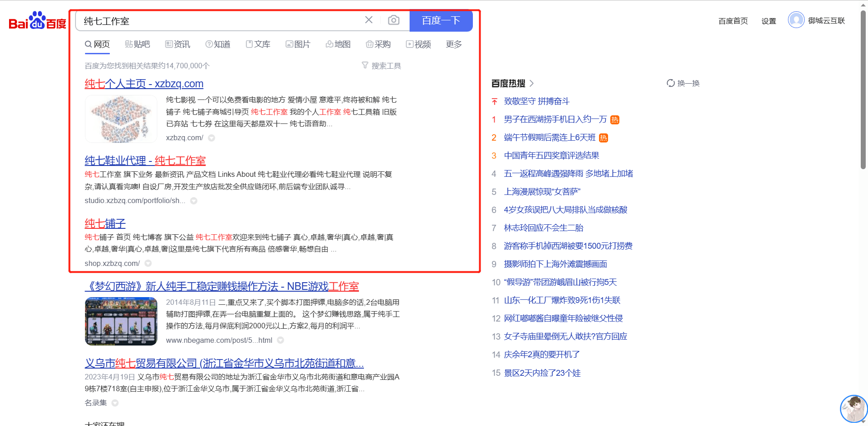Click the refresh 换一换 icon
This screenshot has width=868, height=426.
[670, 83]
